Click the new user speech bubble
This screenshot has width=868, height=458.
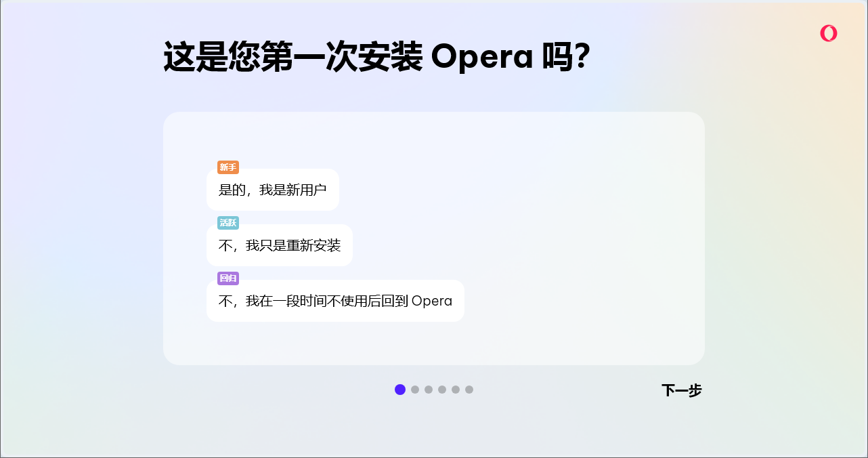pos(273,190)
